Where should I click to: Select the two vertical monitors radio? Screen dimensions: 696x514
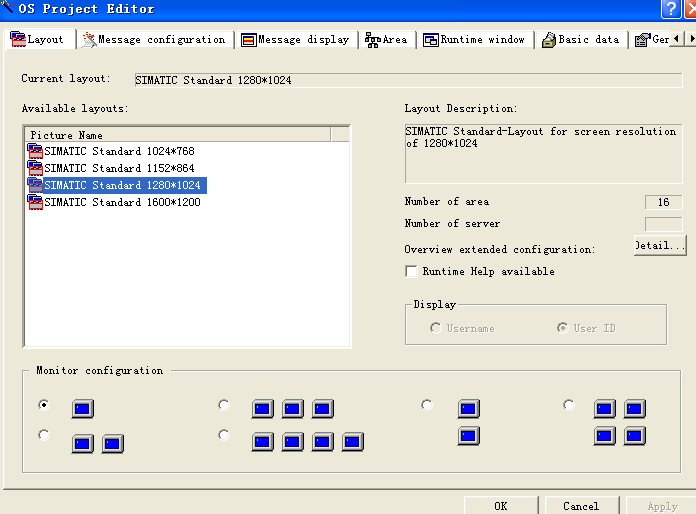click(427, 405)
